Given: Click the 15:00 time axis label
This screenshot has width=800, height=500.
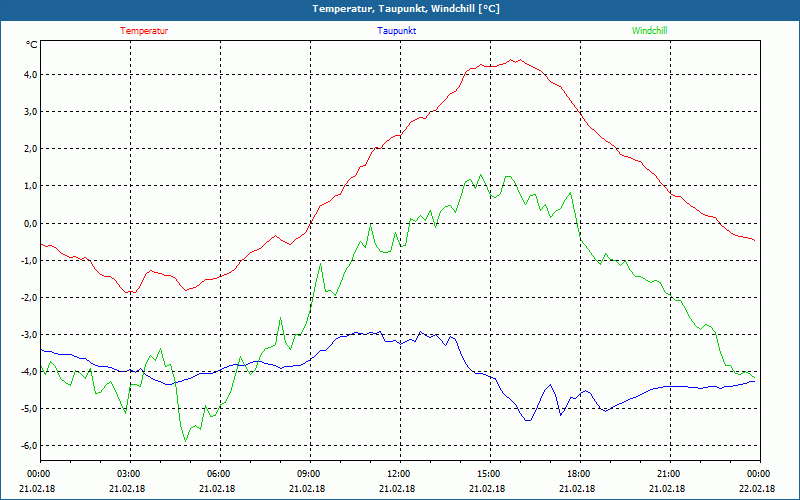Looking at the screenshot, I should pyautogui.click(x=488, y=474).
